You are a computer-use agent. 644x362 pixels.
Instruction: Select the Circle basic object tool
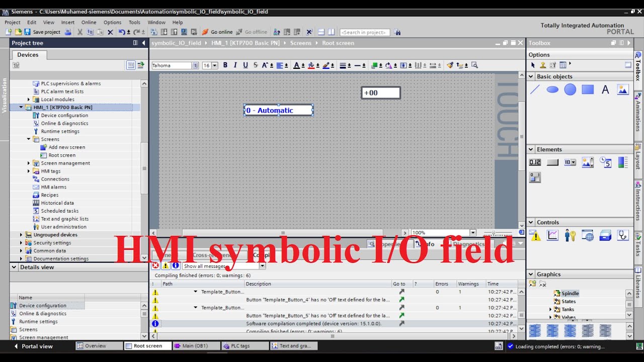pyautogui.click(x=570, y=89)
